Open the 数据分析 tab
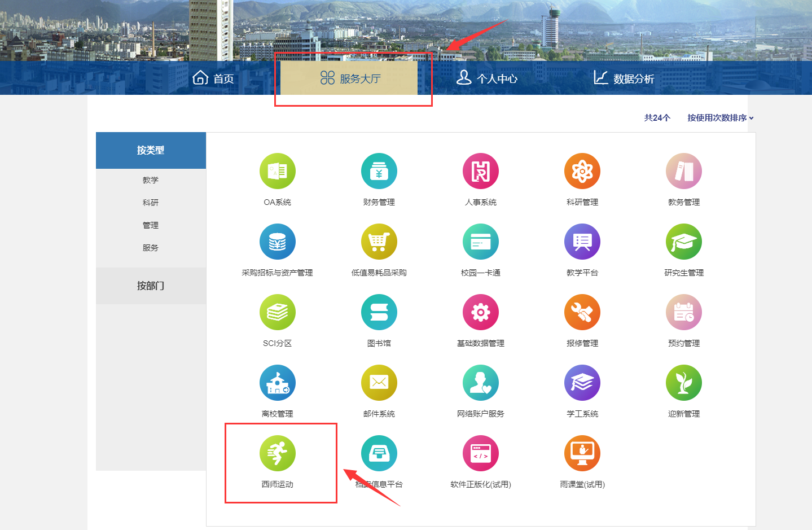This screenshot has height=530, width=812. 624,78
